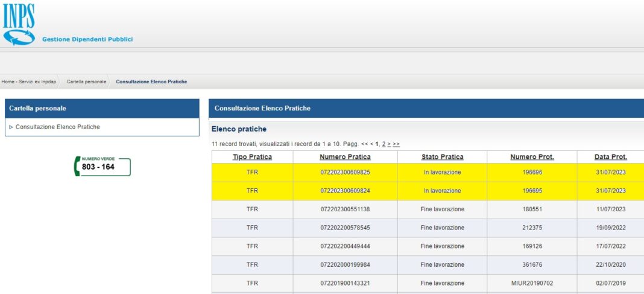Click protocol number 361676
Viewport: 644px width, 294px height.
click(x=532, y=265)
